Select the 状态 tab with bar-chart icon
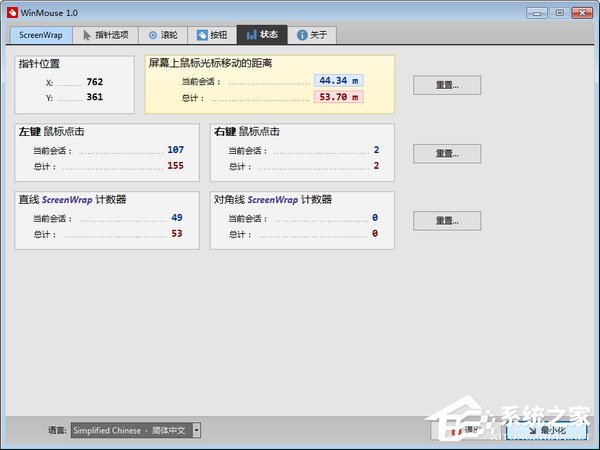 pyautogui.click(x=261, y=35)
